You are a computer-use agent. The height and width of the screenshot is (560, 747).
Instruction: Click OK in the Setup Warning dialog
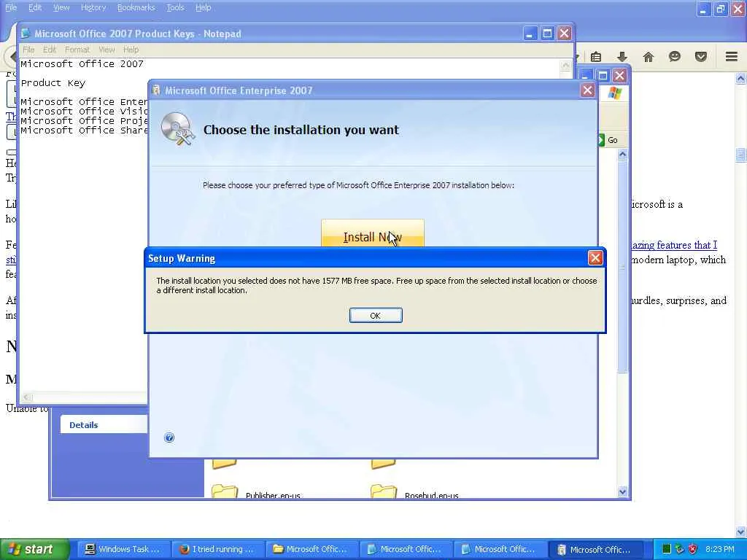click(376, 315)
